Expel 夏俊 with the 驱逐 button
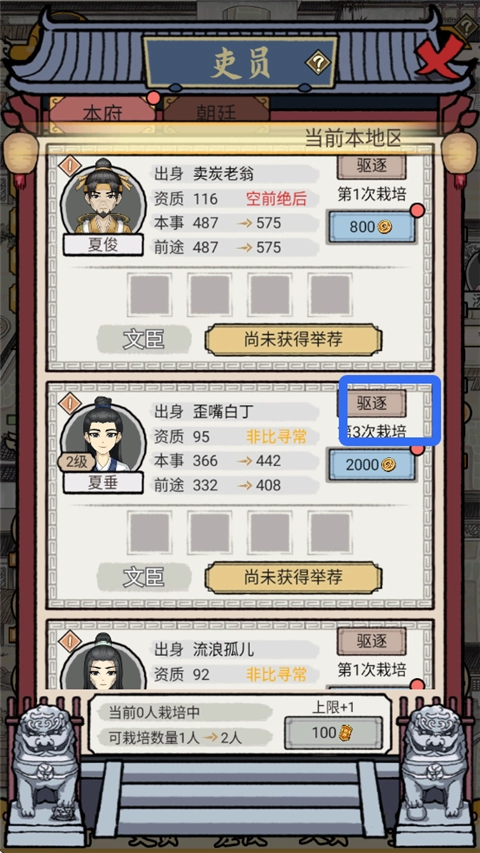 (372, 166)
